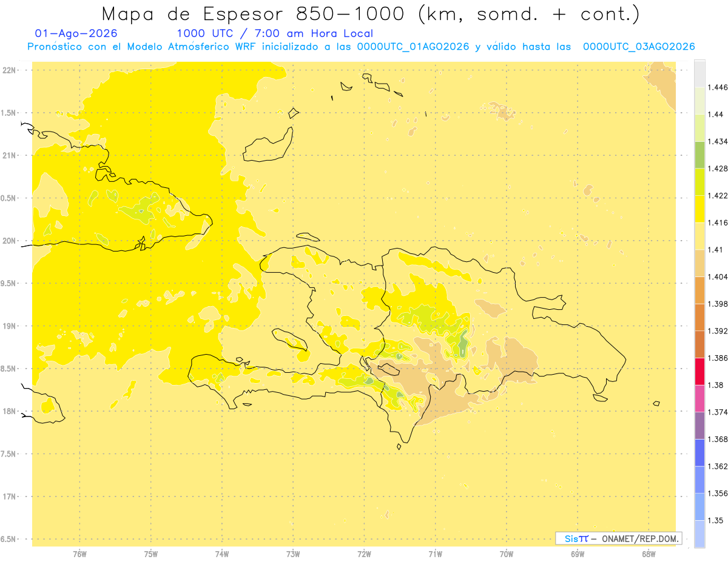The width and height of the screenshot is (728, 562).
Task: Click the colorbar value '1.386'
Action: [x=718, y=358]
